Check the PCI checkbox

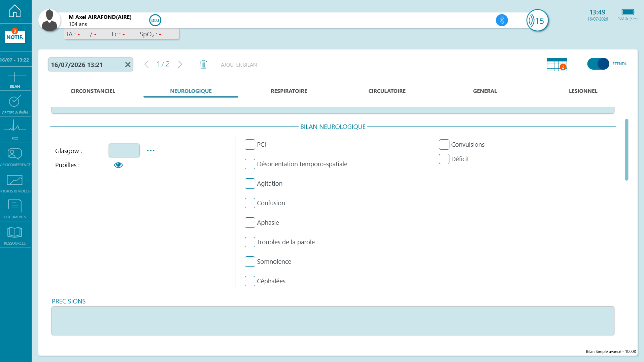(x=250, y=144)
